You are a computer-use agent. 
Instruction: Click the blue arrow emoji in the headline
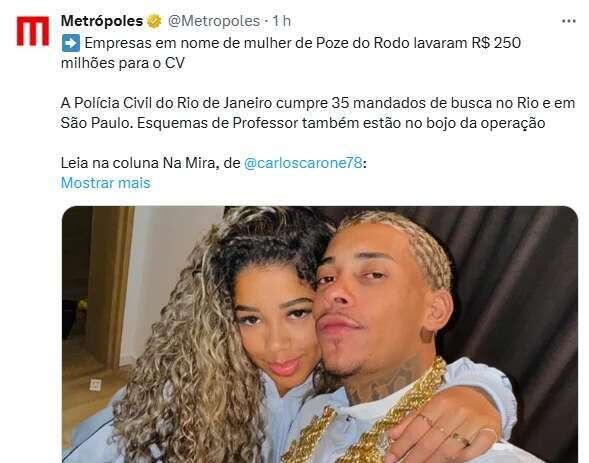coord(71,43)
